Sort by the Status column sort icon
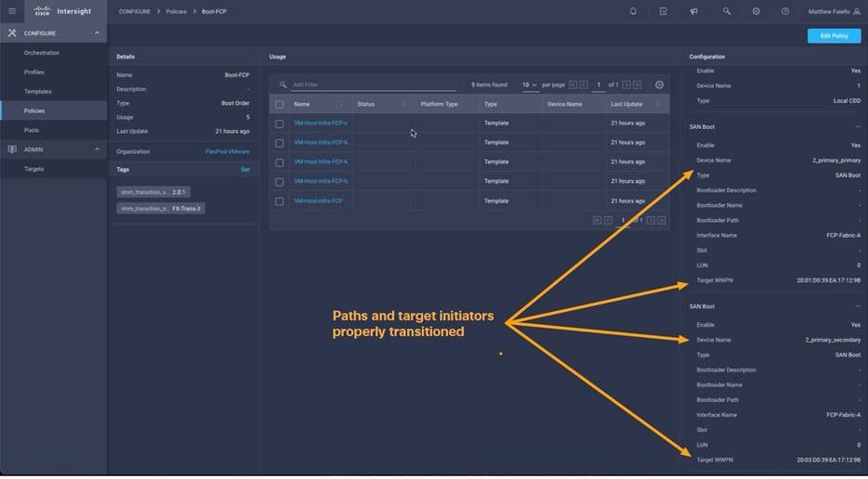The image size is (868, 479). (404, 104)
